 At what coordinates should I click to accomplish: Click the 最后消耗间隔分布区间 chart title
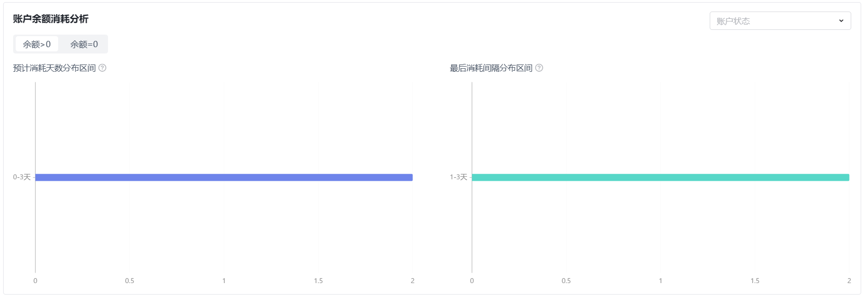coord(491,68)
